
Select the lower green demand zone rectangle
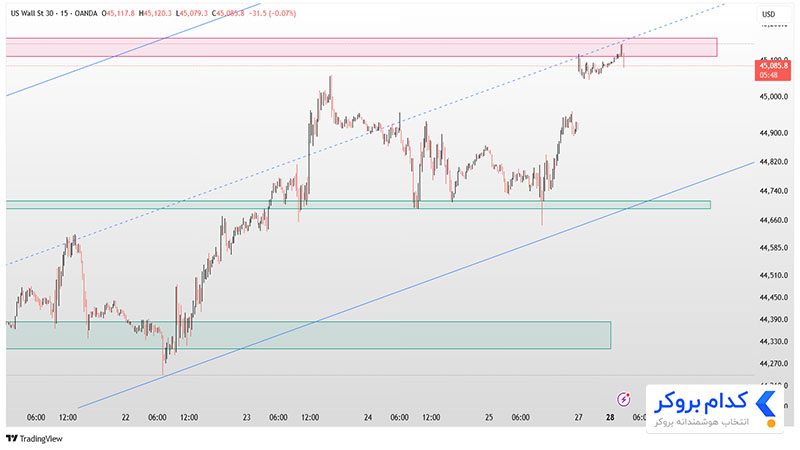(308, 335)
